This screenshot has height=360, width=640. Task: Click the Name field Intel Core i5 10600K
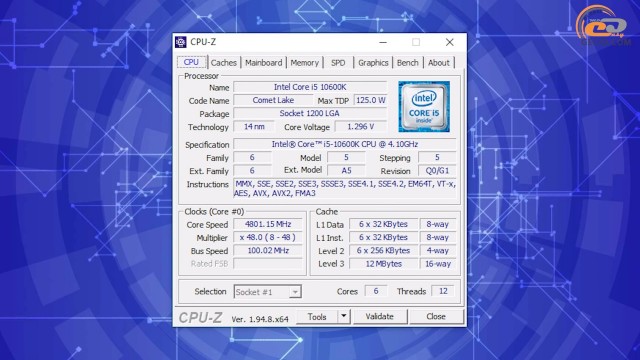click(x=310, y=87)
